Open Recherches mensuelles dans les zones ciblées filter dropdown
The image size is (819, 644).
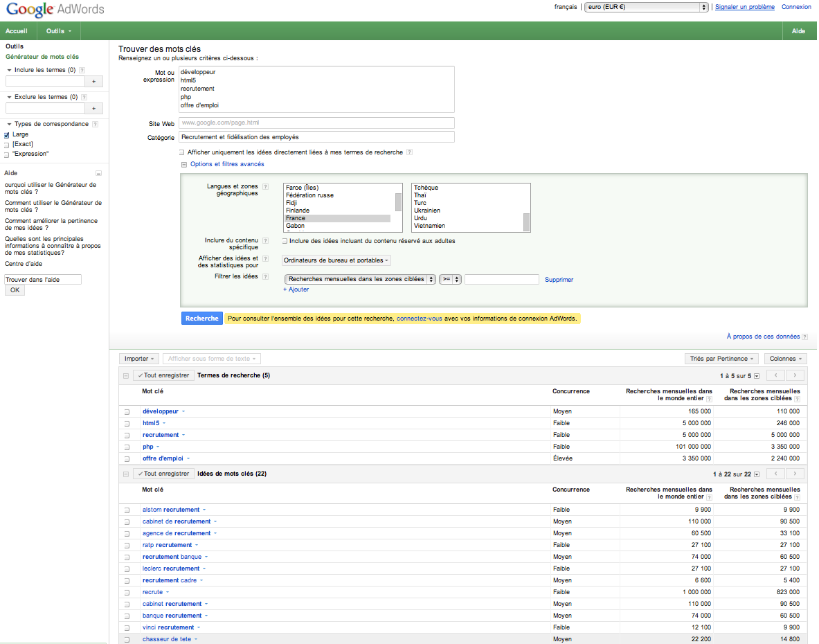pos(360,280)
